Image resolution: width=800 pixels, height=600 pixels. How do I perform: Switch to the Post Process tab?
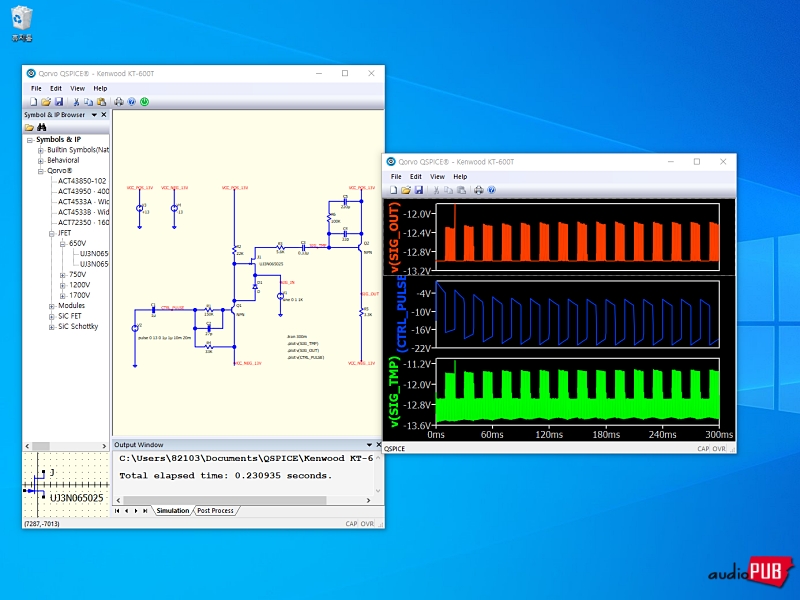tap(215, 511)
